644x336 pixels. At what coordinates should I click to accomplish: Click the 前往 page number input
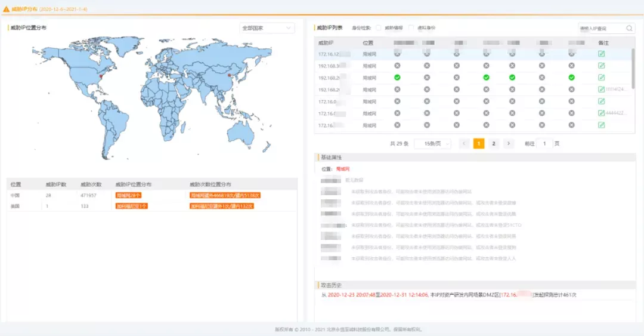point(544,143)
